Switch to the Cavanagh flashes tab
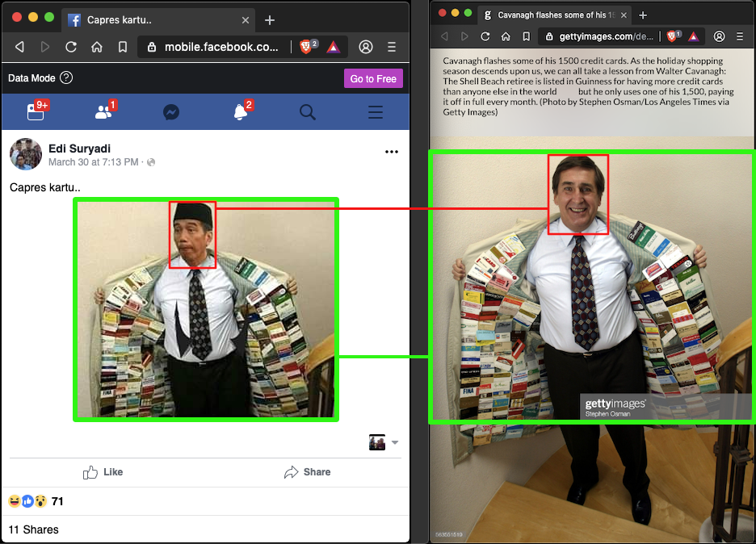 coord(549,15)
